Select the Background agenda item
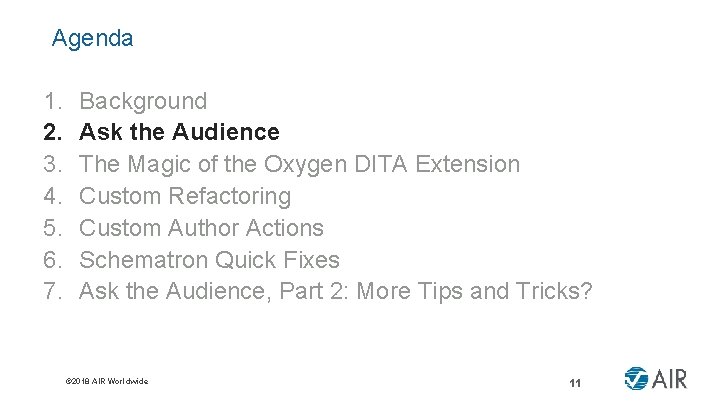The image size is (720, 405). click(x=143, y=101)
